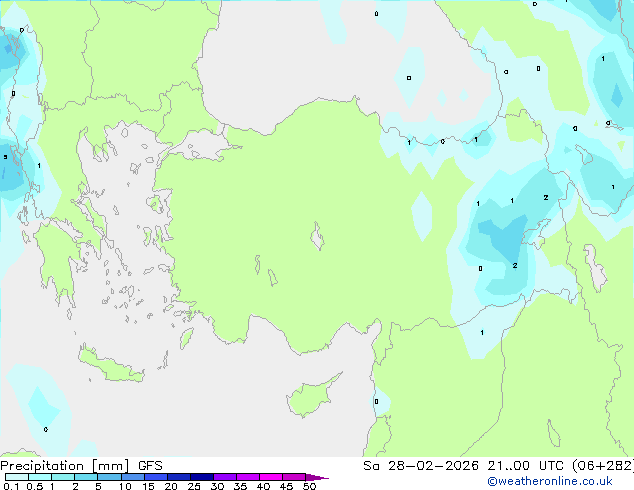Click the 0.1–0.5 mm legend color box
The width and height of the screenshot is (634, 490).
(x=17, y=477)
